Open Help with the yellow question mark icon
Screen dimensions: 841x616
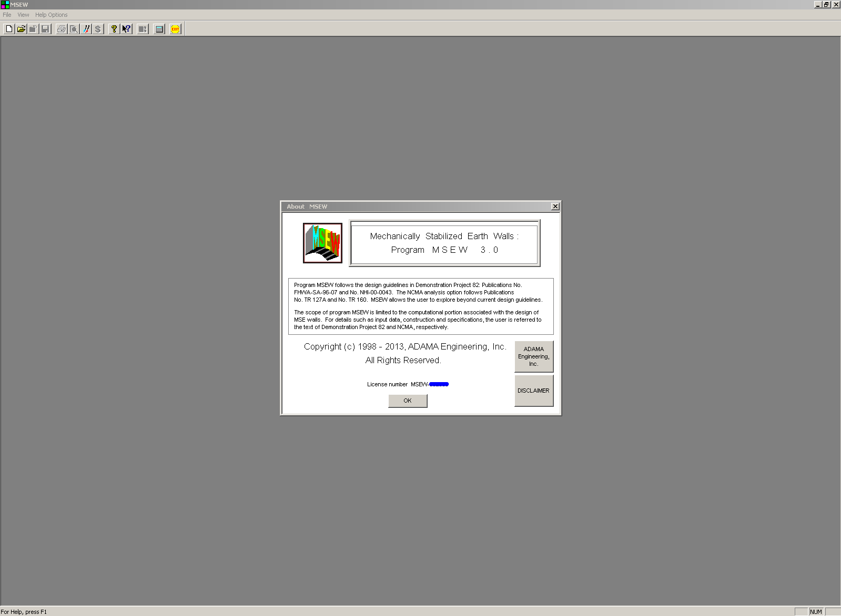click(114, 29)
